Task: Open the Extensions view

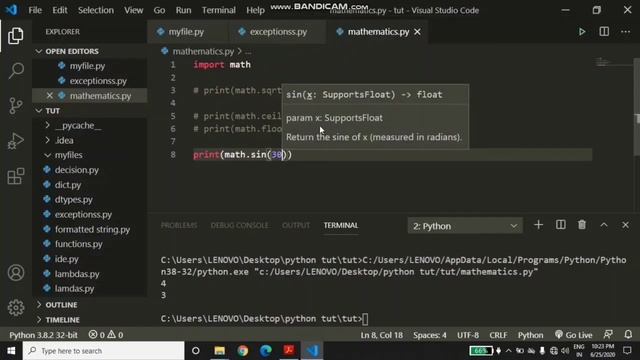Action: point(16,176)
